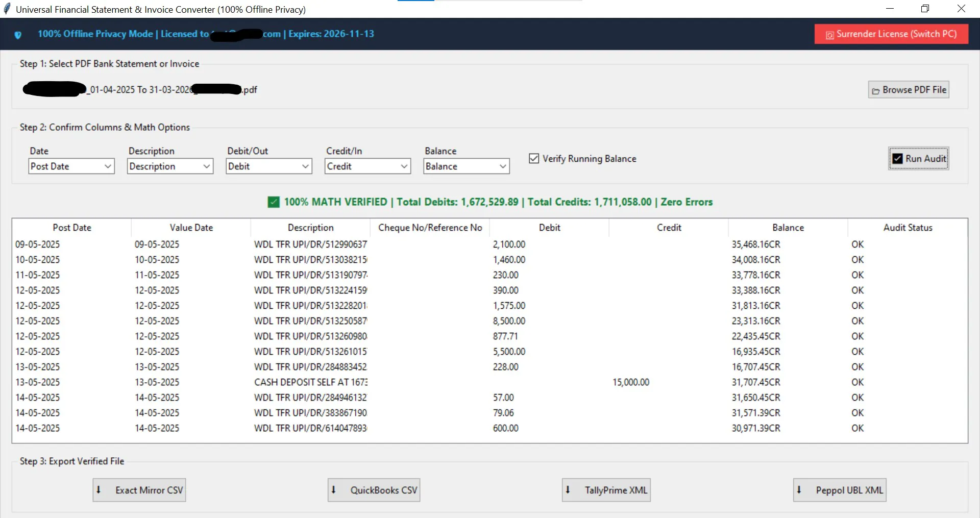The width and height of the screenshot is (980, 518).
Task: Export using Exact Mirror CSV
Action: [139, 490]
